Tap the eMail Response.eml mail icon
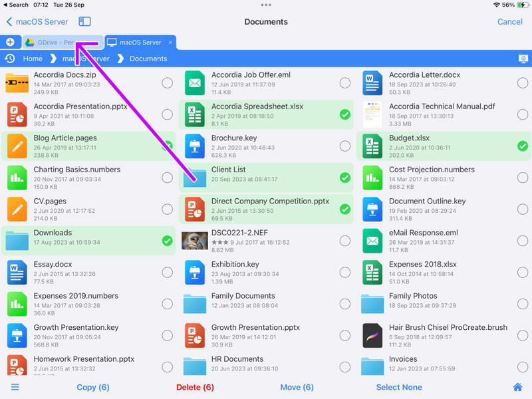This screenshot has width=532, height=399. [x=372, y=241]
